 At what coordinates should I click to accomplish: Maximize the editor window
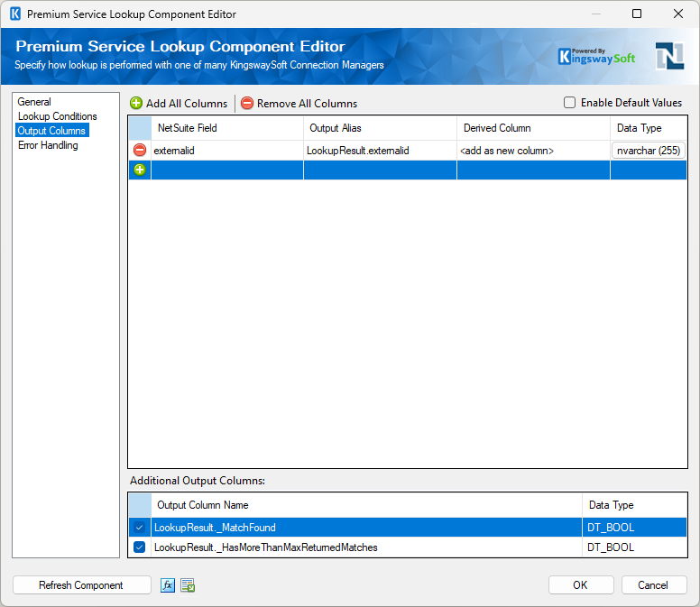pyautogui.click(x=637, y=14)
